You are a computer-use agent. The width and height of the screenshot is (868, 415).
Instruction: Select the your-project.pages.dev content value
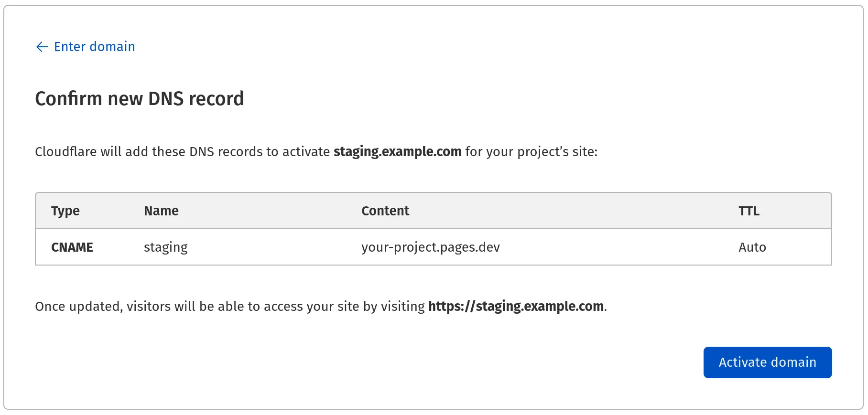(430, 247)
